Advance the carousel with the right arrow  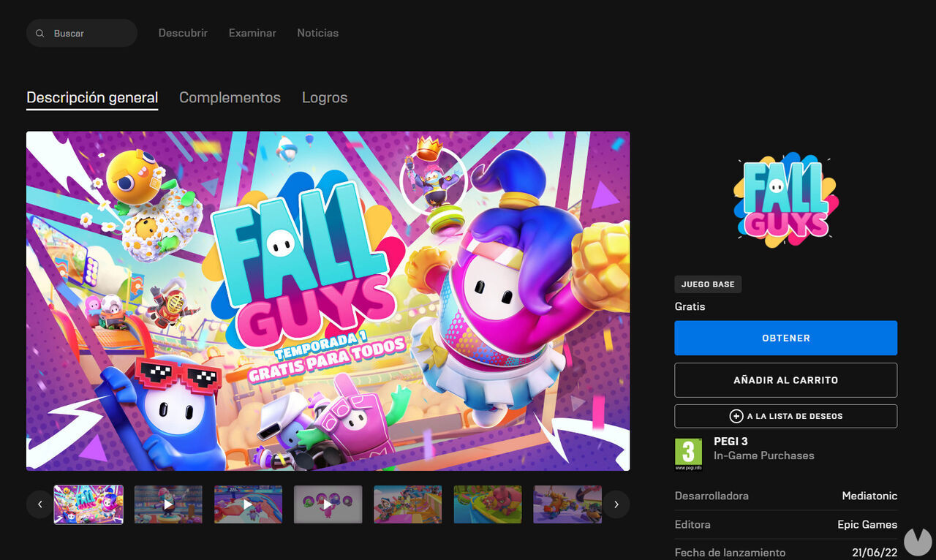616,504
